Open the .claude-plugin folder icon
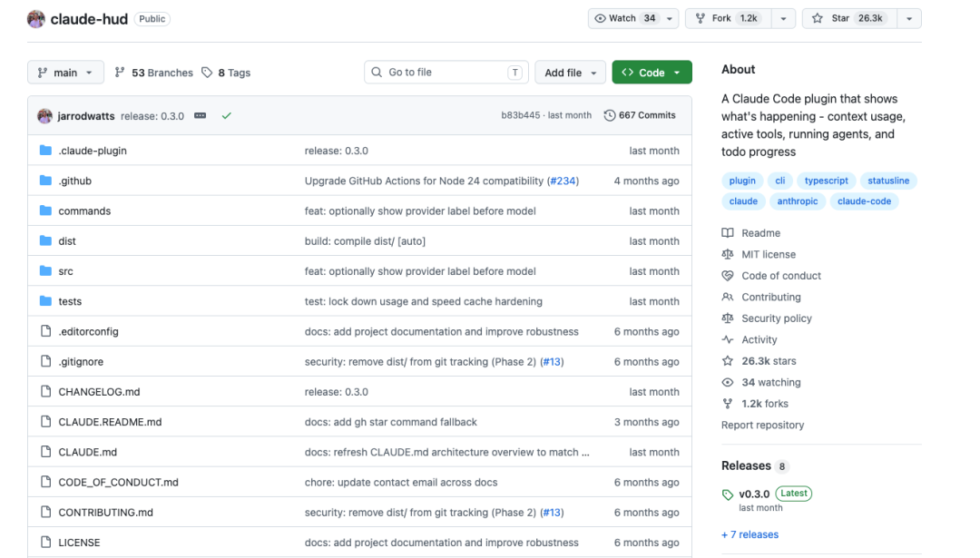This screenshot has height=558, width=980. 45,151
